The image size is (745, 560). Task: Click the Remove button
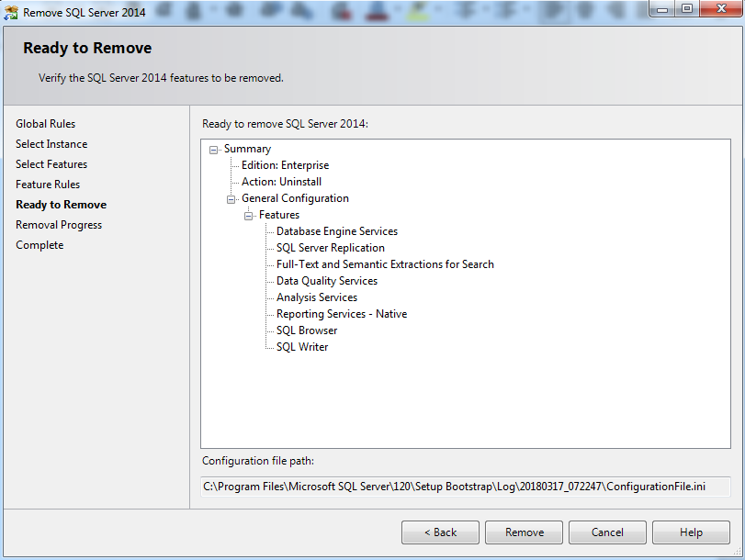tap(523, 532)
